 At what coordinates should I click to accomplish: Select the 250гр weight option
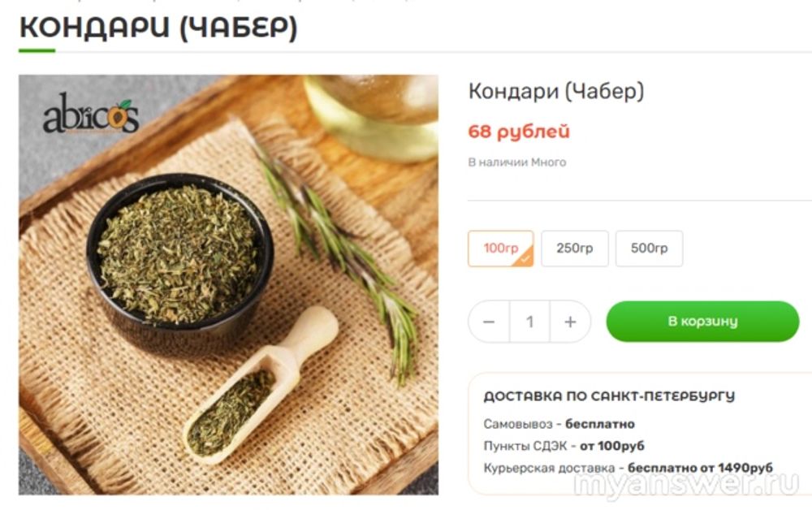pyautogui.click(x=575, y=249)
